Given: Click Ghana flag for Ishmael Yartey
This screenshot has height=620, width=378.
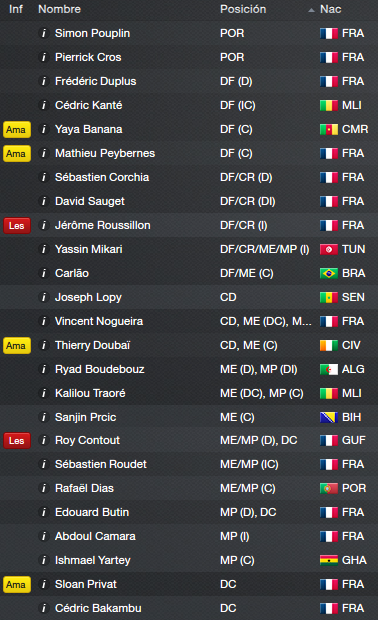Looking at the screenshot, I should (329, 560).
